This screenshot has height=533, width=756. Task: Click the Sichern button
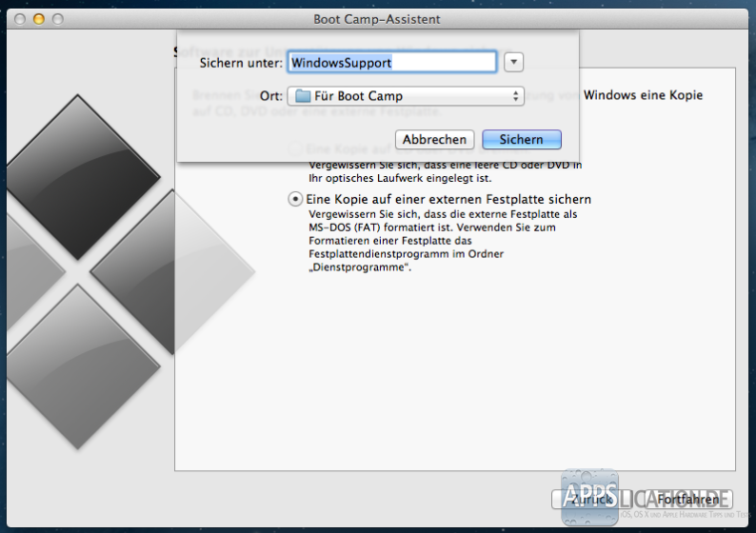tap(522, 139)
